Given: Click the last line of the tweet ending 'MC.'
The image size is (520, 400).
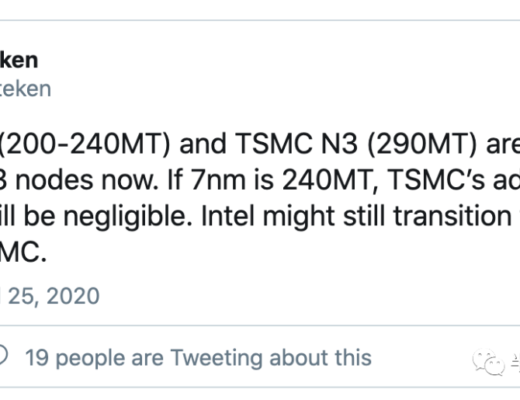Looking at the screenshot, I should pyautogui.click(x=23, y=252).
